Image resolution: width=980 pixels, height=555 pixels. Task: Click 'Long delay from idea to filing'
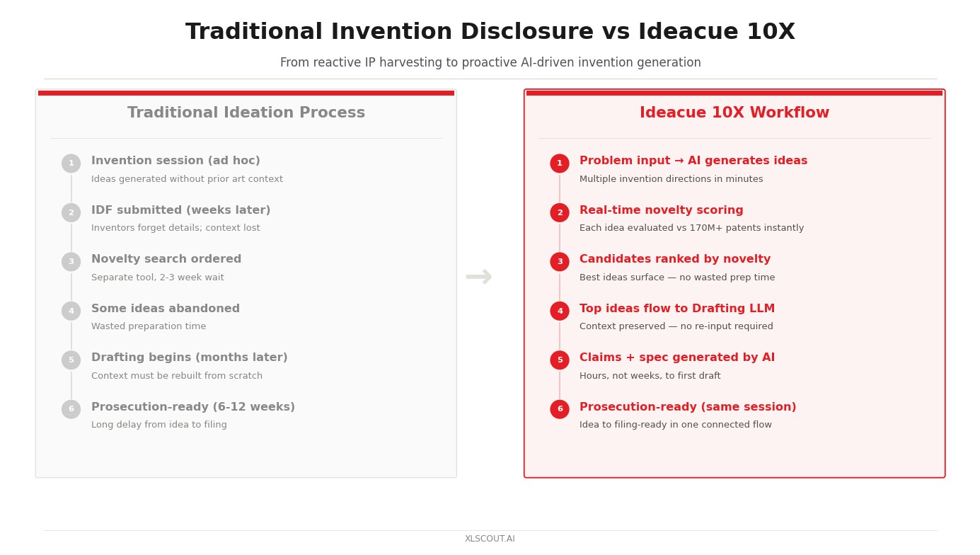pyautogui.click(x=159, y=425)
